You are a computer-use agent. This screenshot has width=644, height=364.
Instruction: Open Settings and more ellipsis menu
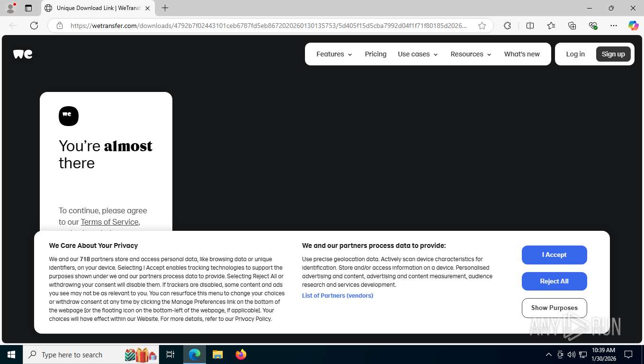coord(614,26)
